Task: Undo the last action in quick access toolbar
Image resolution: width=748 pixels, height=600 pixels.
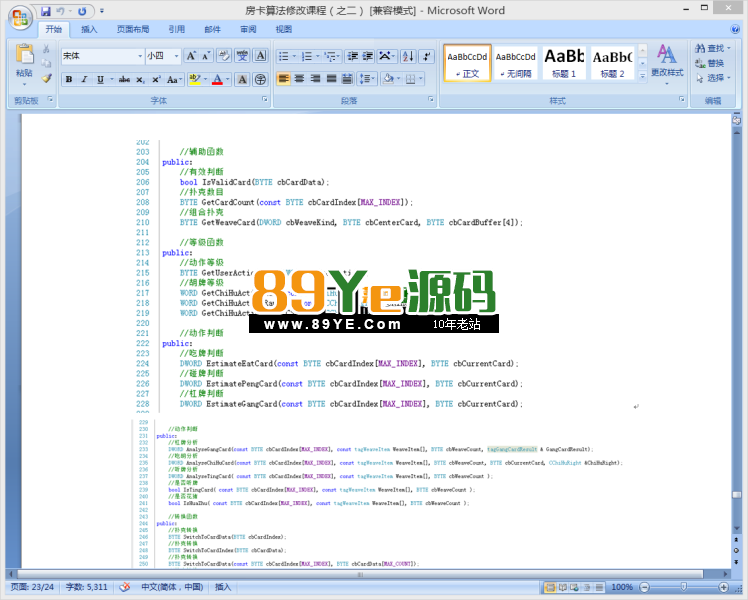Action: pos(61,11)
